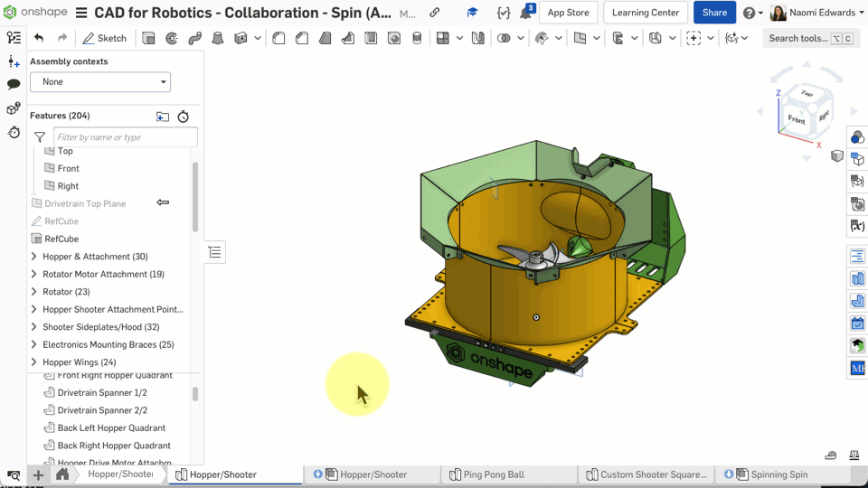Click the rollback timer icon beside Features

coord(184,117)
